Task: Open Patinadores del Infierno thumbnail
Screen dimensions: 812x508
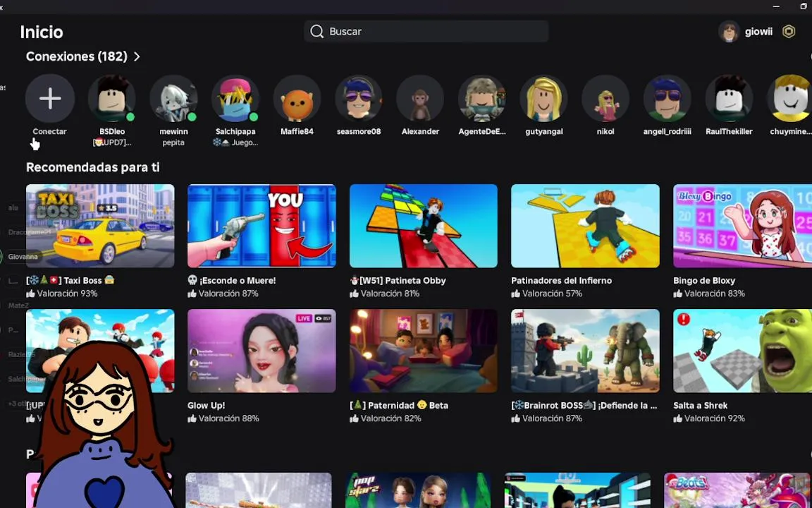Action: (x=585, y=226)
